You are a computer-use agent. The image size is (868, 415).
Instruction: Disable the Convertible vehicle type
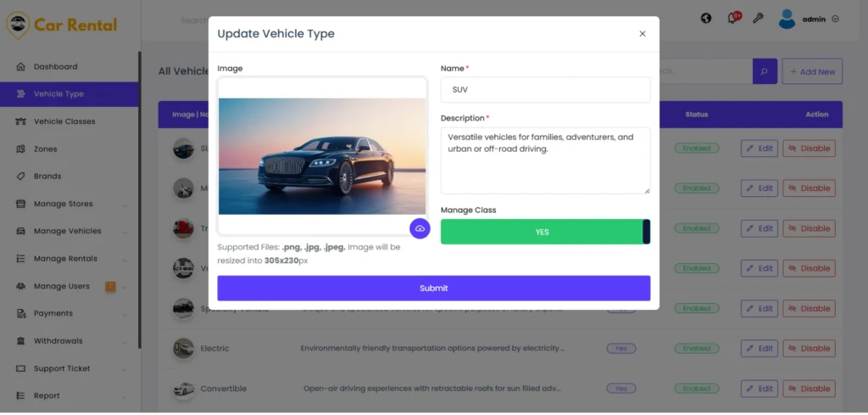[x=808, y=389]
